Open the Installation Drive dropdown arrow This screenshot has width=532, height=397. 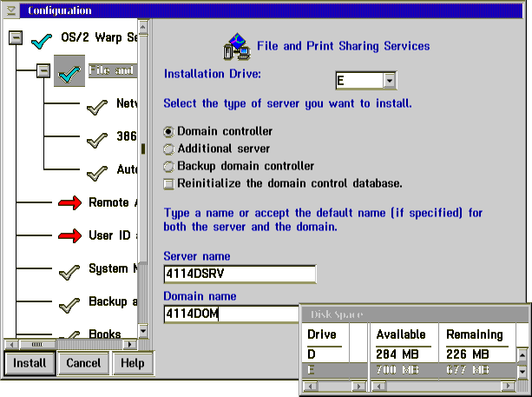point(390,81)
